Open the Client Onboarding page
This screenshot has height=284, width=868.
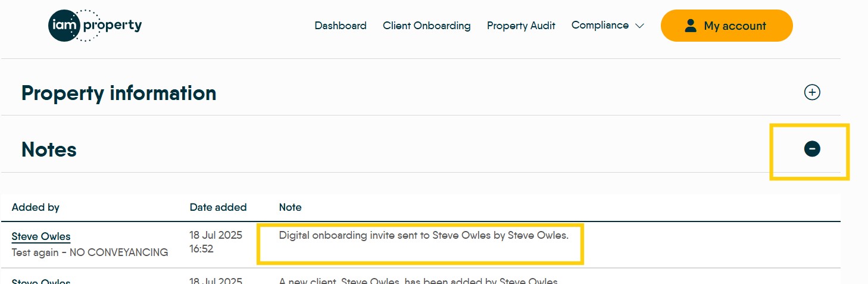point(426,26)
